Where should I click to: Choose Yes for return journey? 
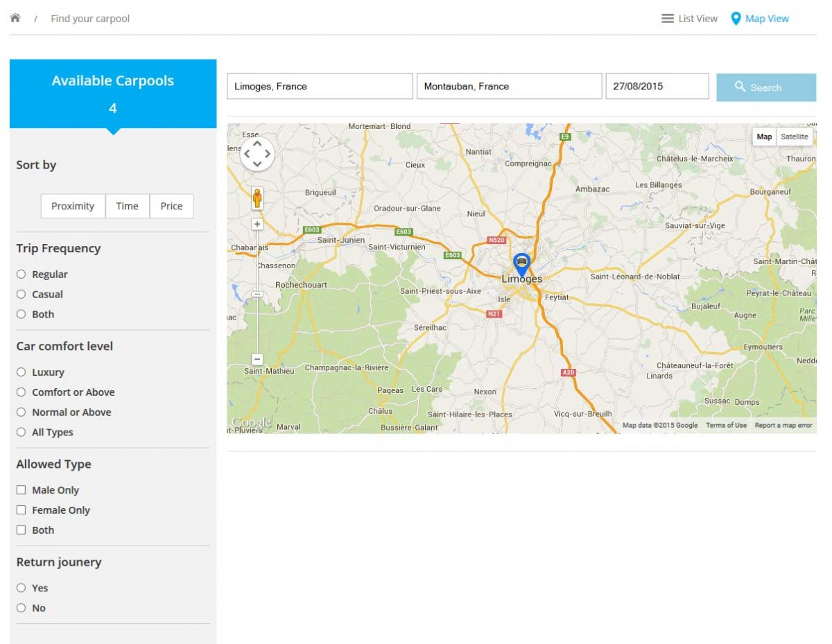(x=21, y=588)
